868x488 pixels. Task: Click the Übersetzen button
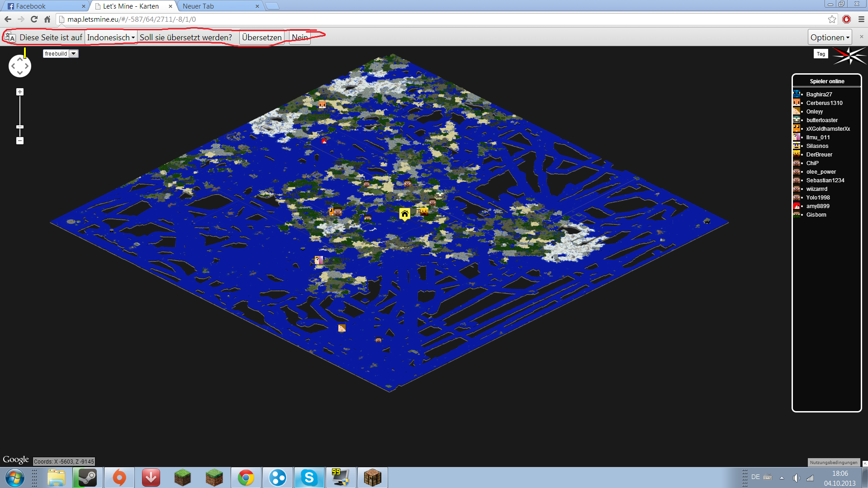pos(261,37)
